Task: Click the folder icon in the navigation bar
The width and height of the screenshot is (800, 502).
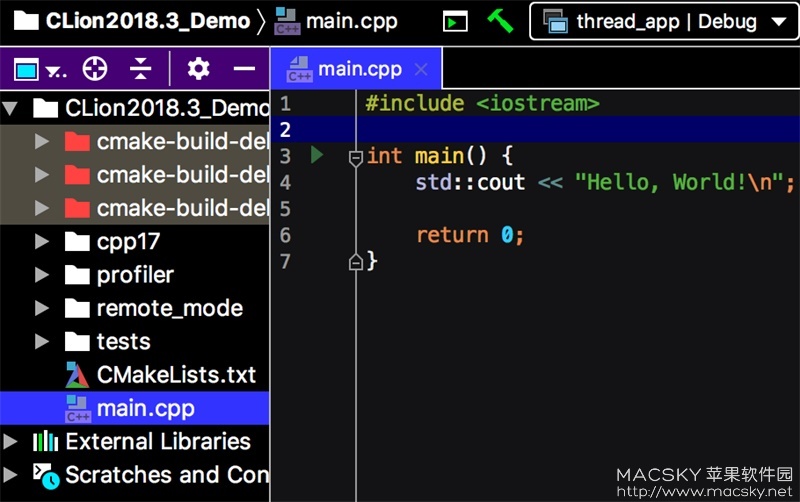Action: [26, 21]
